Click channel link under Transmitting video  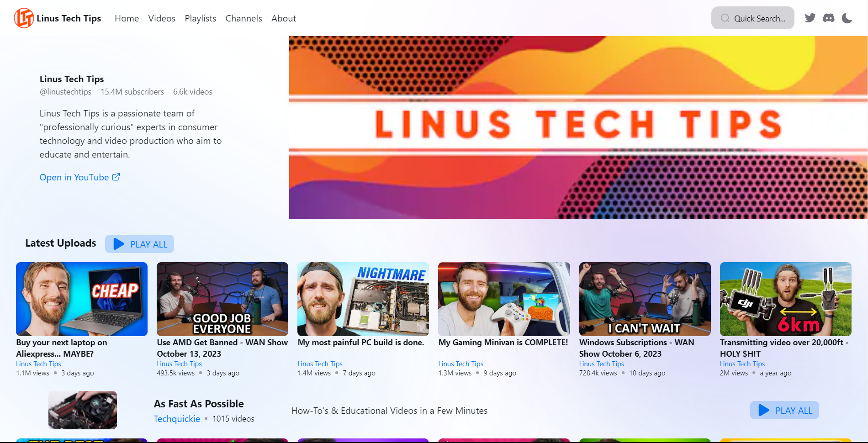click(x=742, y=364)
